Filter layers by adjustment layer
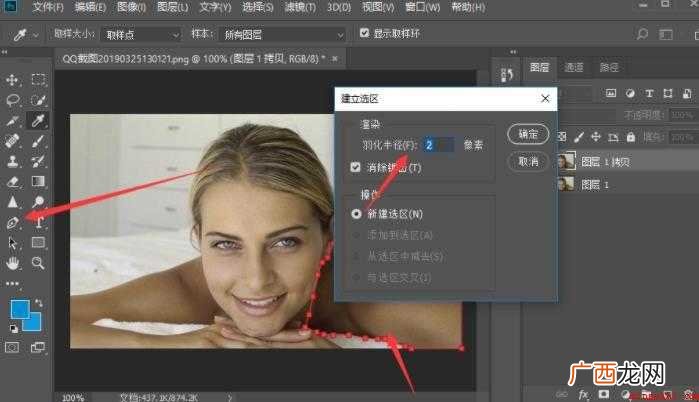This screenshot has height=402, width=699. [630, 93]
